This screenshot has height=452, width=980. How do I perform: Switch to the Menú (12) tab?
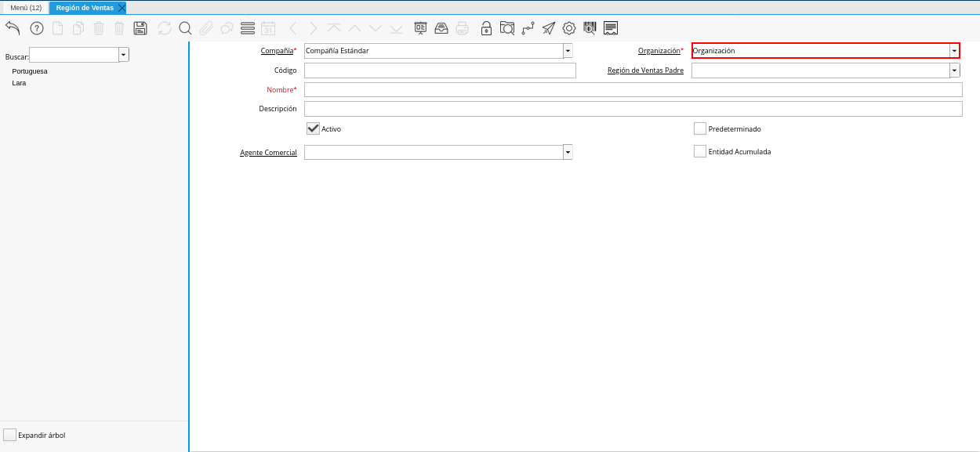click(26, 8)
